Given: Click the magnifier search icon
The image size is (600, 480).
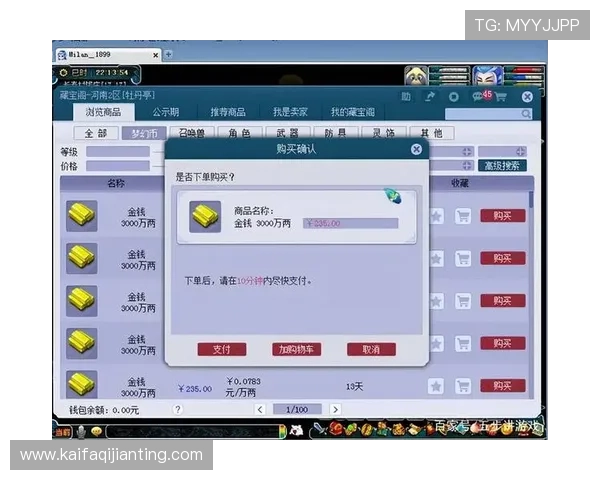Looking at the screenshot, I should coord(526,114).
